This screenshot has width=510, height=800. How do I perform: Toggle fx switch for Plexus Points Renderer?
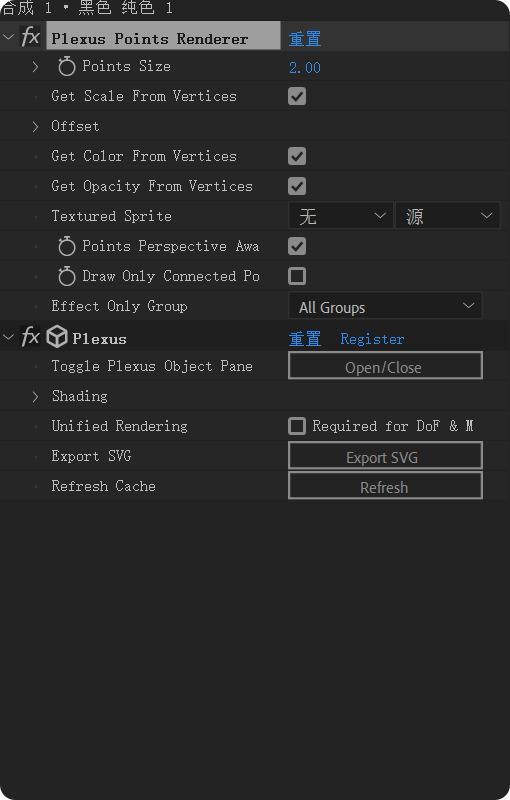pos(30,37)
